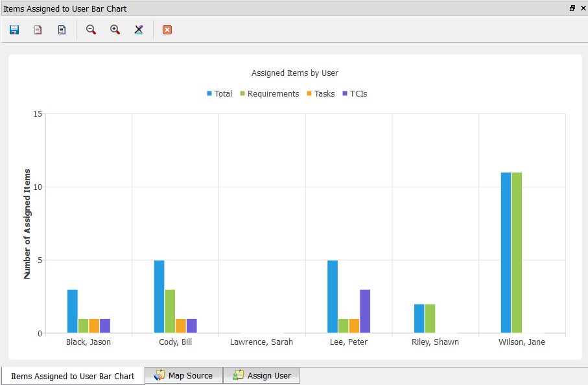
Task: Toggle the Tasks series in the legend
Action: coord(320,94)
